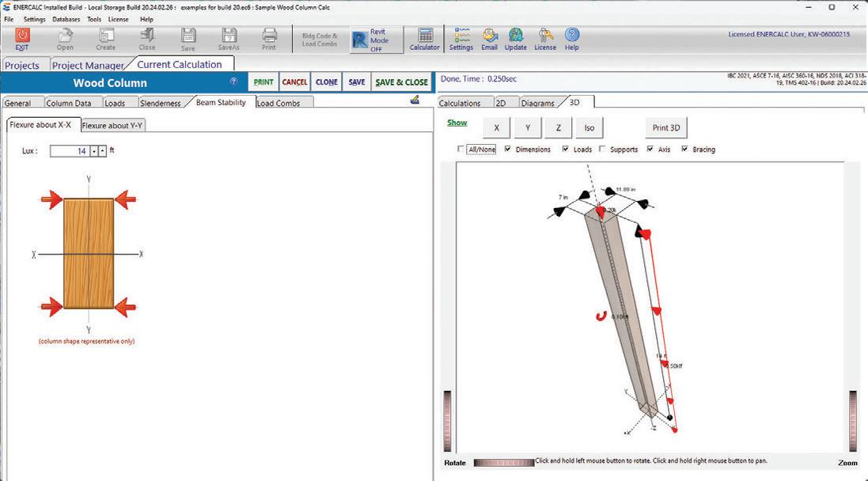Click the green PRINT button
This screenshot has width=868, height=481.
pyautogui.click(x=263, y=82)
